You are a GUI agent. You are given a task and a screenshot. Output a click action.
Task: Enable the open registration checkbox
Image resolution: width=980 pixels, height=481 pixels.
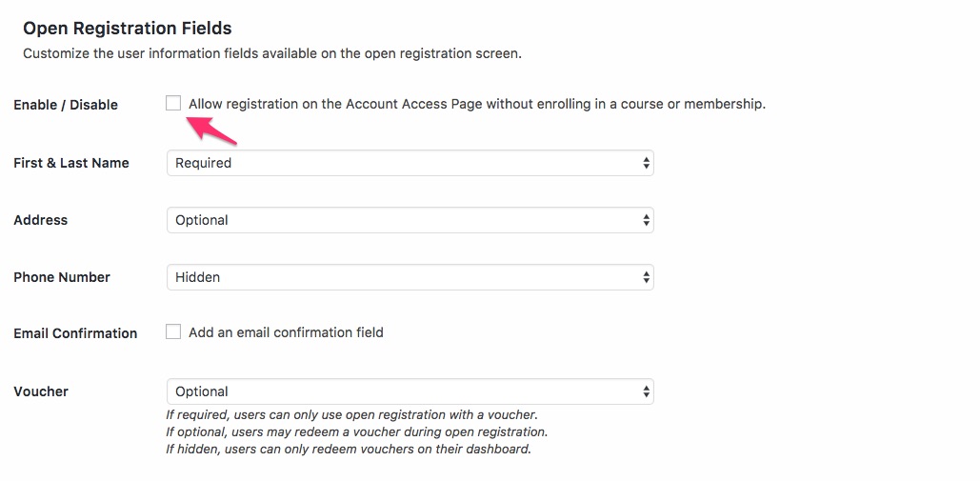[x=173, y=103]
